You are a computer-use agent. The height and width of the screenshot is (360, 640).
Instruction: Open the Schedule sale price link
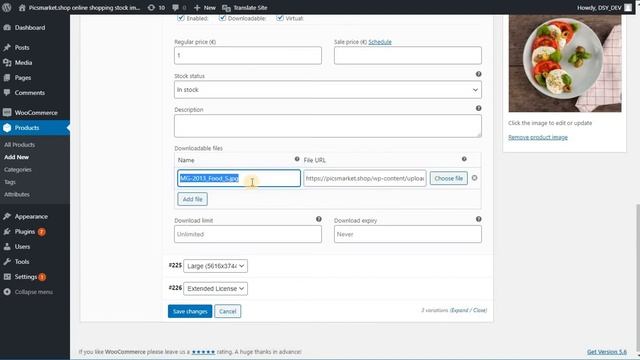tap(380, 42)
